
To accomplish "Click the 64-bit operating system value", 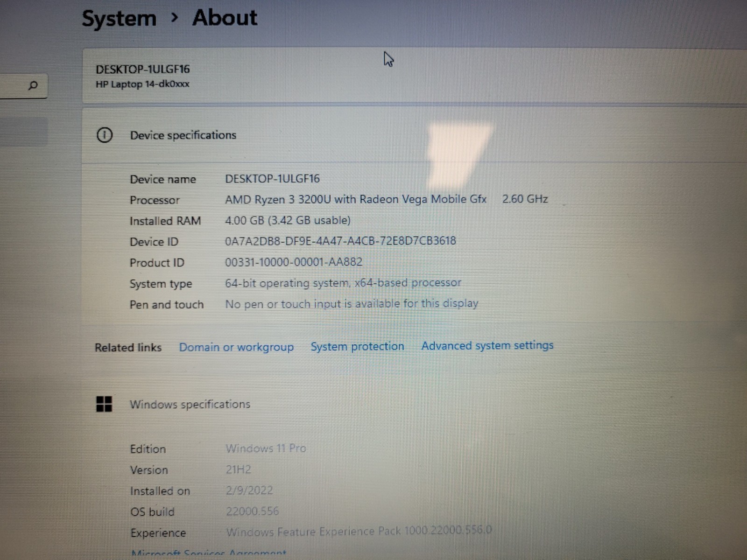I will (343, 283).
